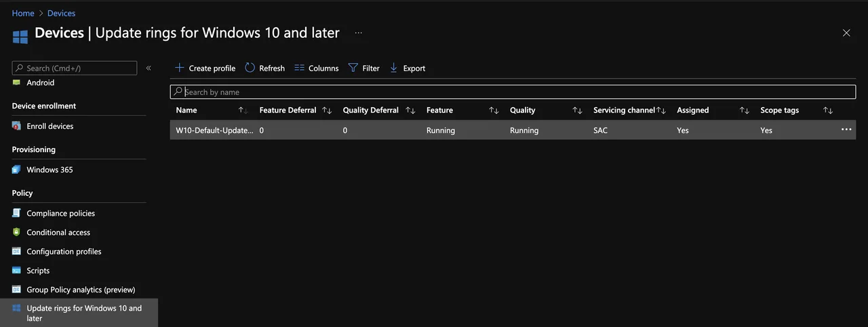
Task: Click the Assigned Yes cell
Action: click(x=683, y=130)
